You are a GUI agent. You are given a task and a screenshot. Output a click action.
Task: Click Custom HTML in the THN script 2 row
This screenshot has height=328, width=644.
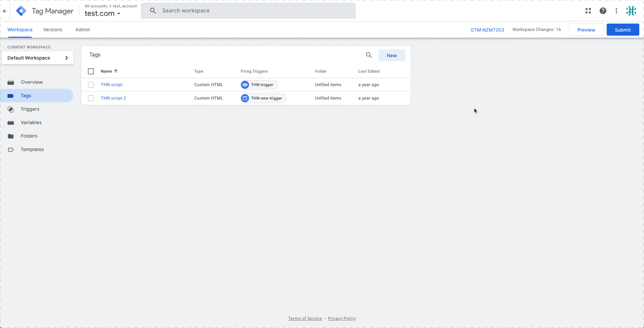point(208,98)
